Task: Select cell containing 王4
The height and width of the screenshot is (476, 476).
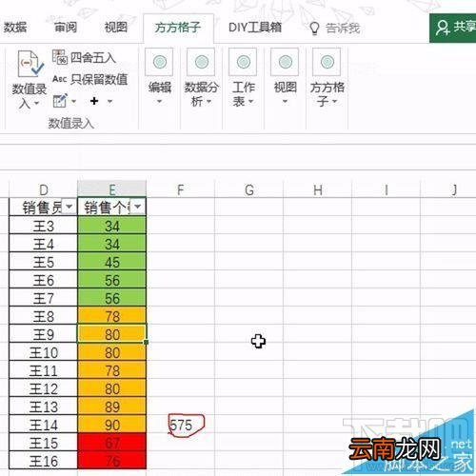Action: [44, 244]
